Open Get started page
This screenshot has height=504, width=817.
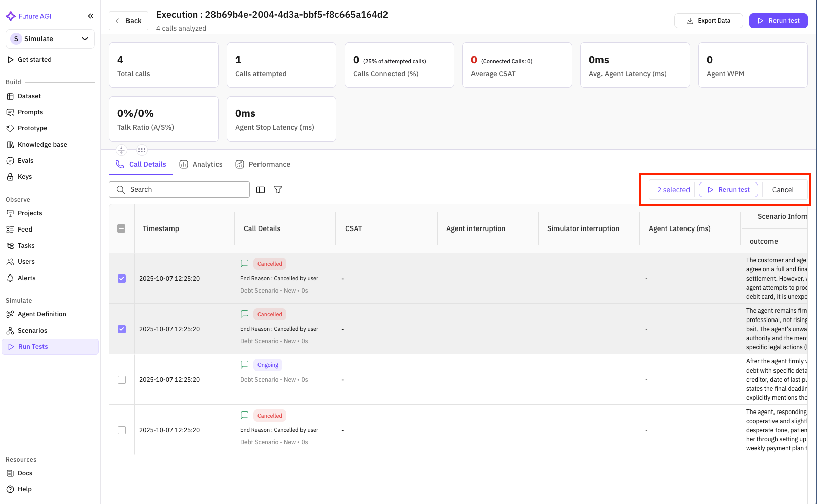[x=34, y=60]
